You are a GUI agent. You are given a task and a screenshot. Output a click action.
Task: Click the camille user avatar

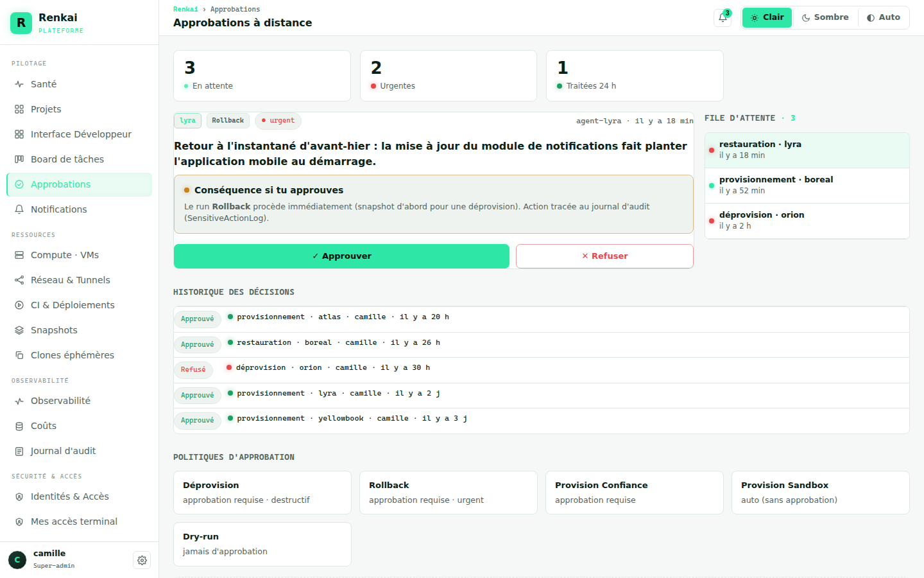tap(17, 560)
